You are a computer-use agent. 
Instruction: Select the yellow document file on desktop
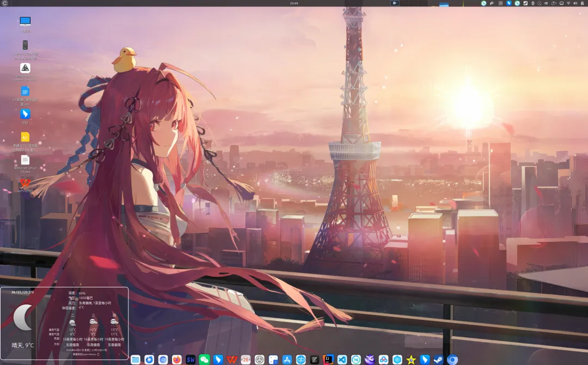pyautogui.click(x=25, y=141)
